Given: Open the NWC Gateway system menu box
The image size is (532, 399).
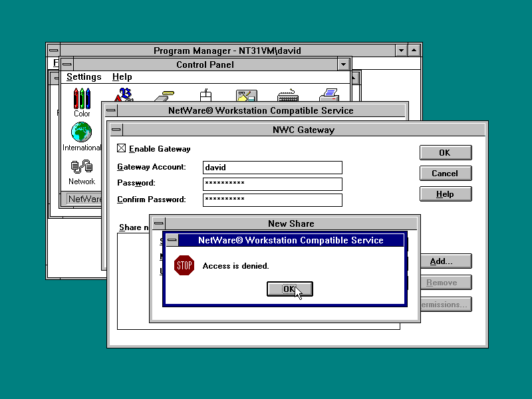Looking at the screenshot, I should 116,130.
